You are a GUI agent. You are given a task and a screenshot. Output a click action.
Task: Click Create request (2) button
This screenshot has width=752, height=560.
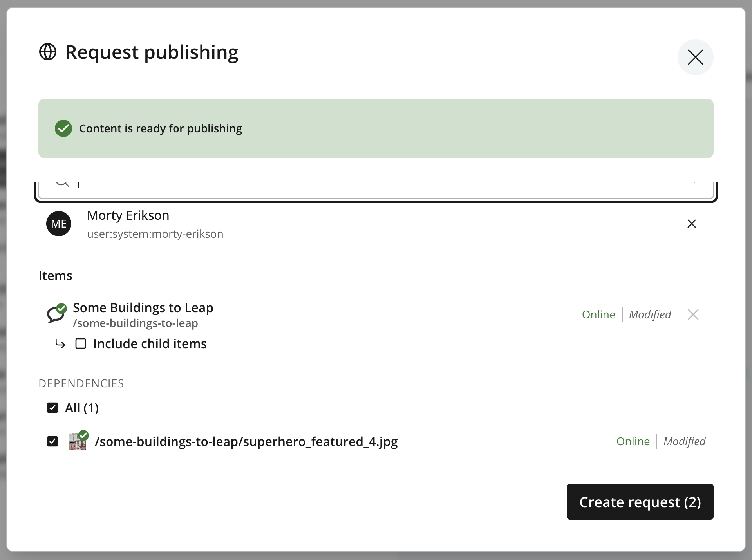(640, 502)
